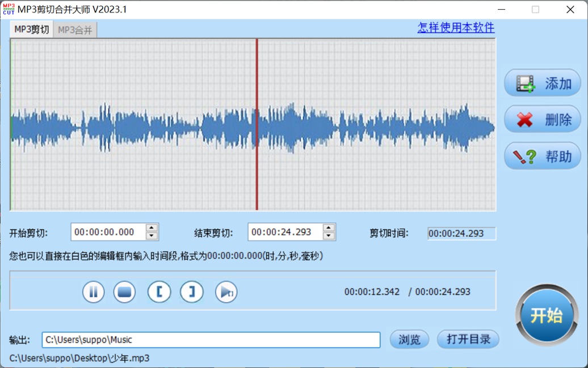
Task: Click the MP3 CUT logo icon
Action: coord(8,9)
